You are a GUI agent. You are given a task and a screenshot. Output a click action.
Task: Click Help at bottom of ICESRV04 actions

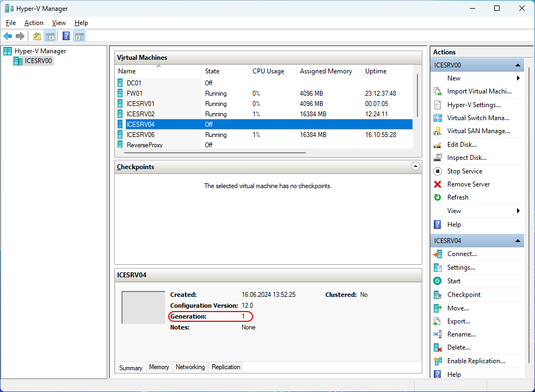pos(454,374)
